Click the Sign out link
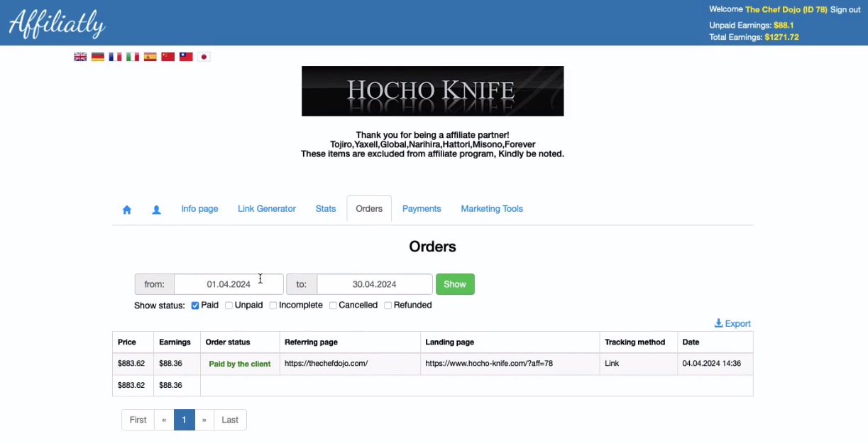868x444 pixels. click(845, 10)
